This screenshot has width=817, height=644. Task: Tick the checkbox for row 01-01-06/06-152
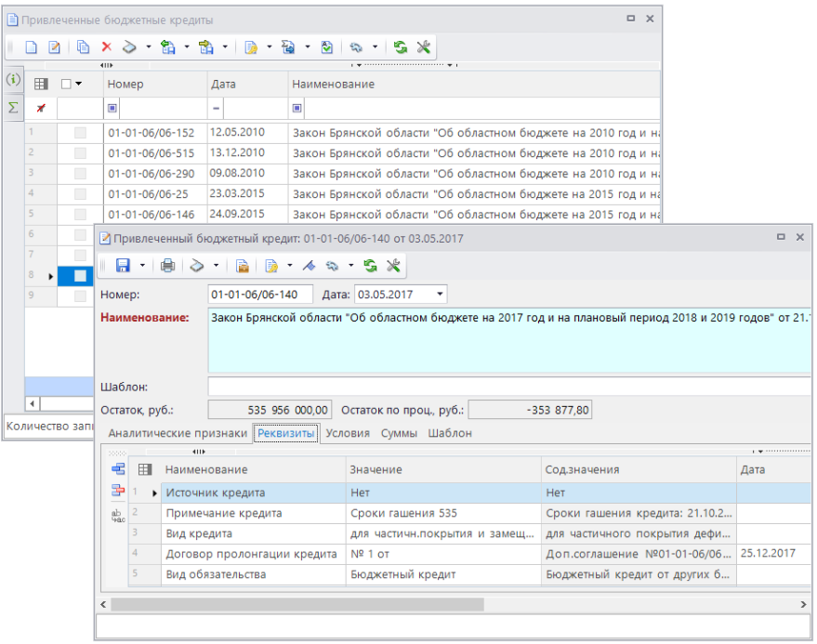coord(80,133)
